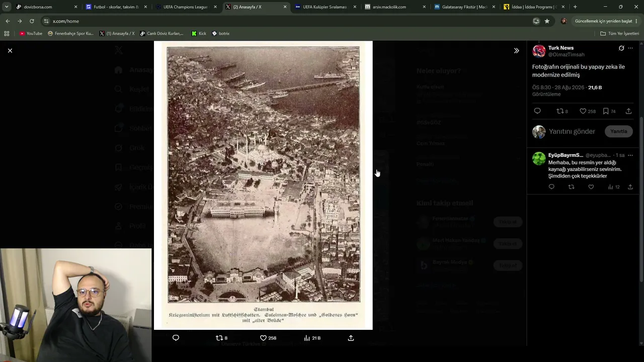The width and height of the screenshot is (644, 362).
Task: Bookmark the tweet with 74 bookmarks
Action: (x=609, y=111)
